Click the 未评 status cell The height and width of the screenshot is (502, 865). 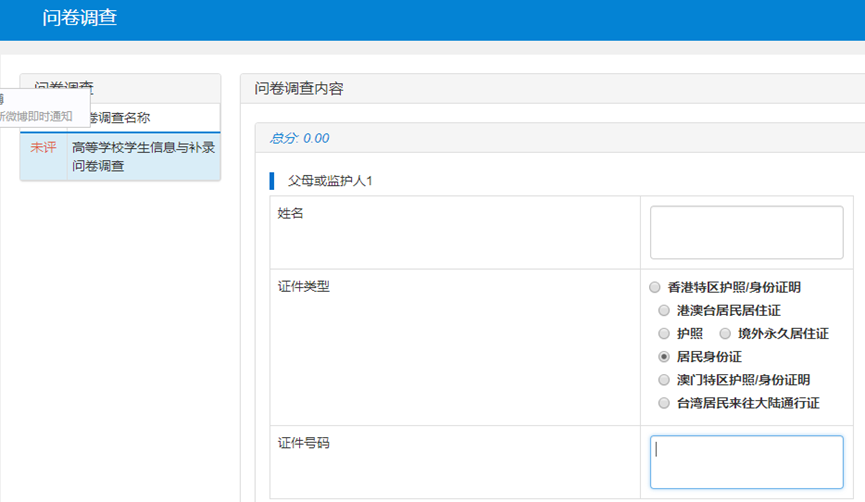click(x=43, y=148)
